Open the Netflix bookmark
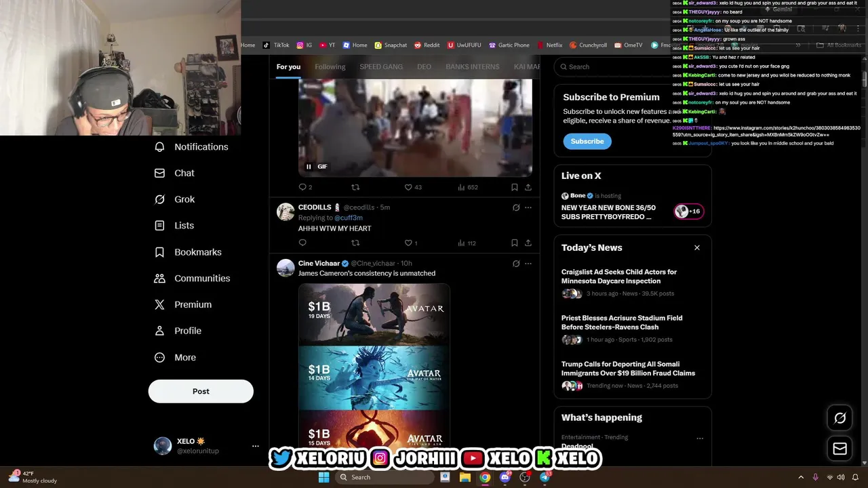This screenshot has width=868, height=488. pyautogui.click(x=549, y=45)
